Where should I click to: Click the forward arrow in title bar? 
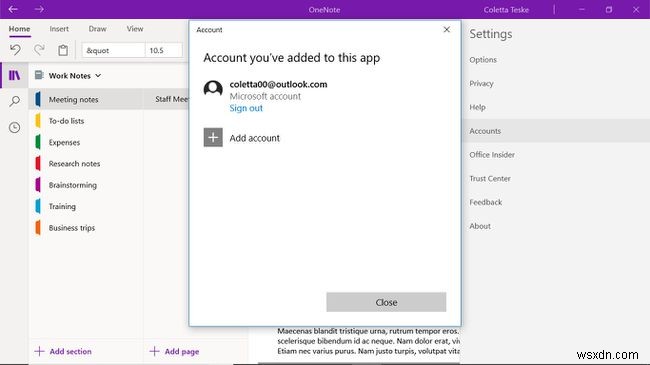pos(39,9)
